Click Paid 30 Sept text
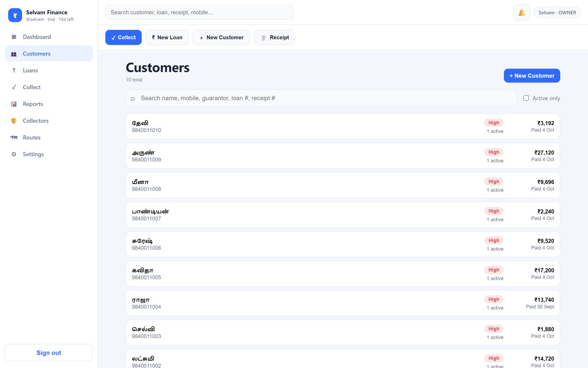This screenshot has height=368, width=588. (540, 307)
